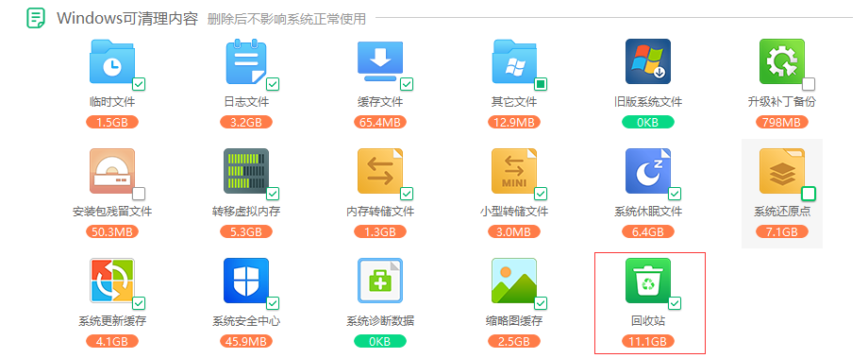Click the 系统诊断数据 label text
The height and width of the screenshot is (358, 868).
tap(380, 321)
